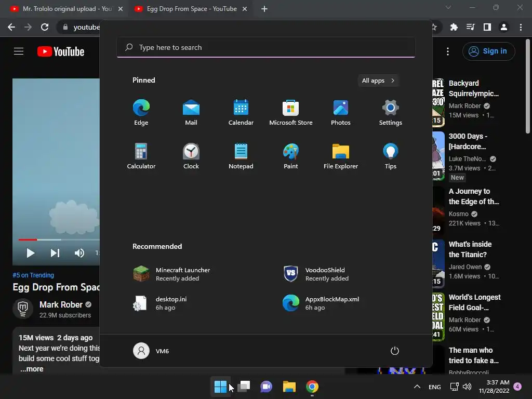Viewport: 532px width, 399px height.
Task: Open Chrome media controls icon
Action: point(471,27)
